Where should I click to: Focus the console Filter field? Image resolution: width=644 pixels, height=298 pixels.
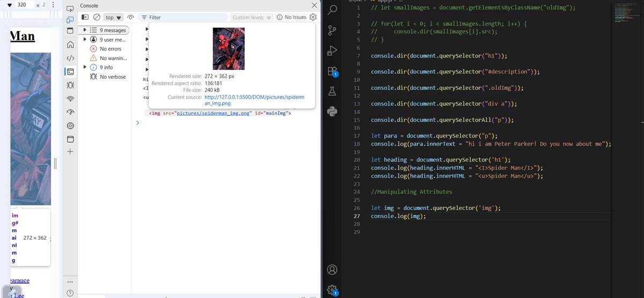[182, 17]
